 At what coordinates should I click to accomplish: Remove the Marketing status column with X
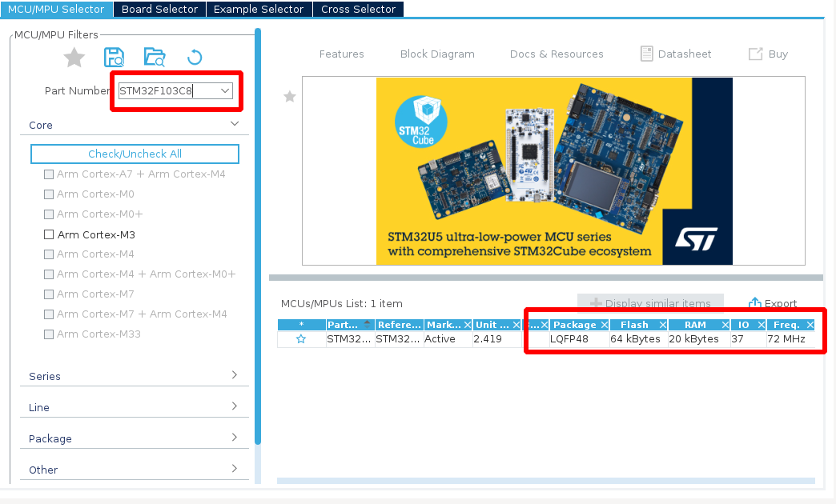pos(468,325)
